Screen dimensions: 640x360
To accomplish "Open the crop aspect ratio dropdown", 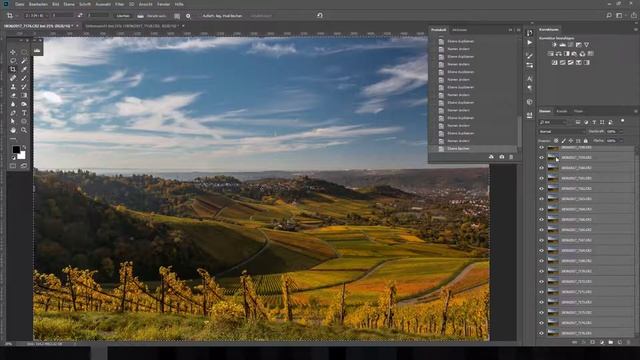I will coord(37,16).
